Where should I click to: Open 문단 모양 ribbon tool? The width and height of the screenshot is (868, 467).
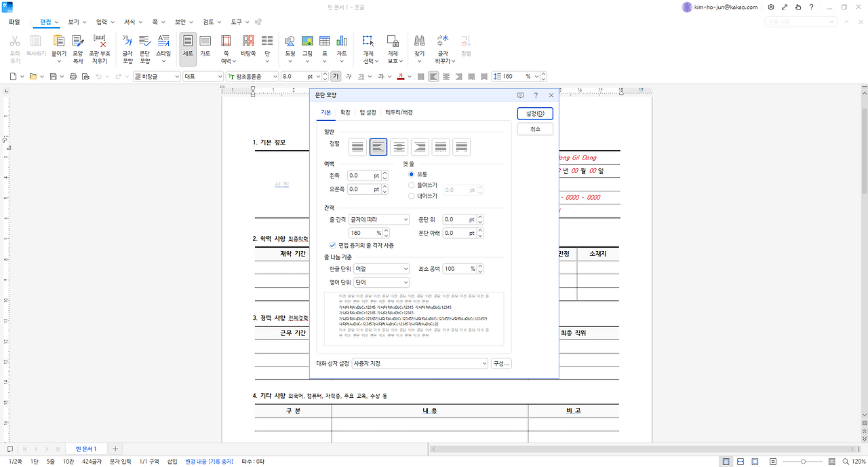click(x=144, y=48)
